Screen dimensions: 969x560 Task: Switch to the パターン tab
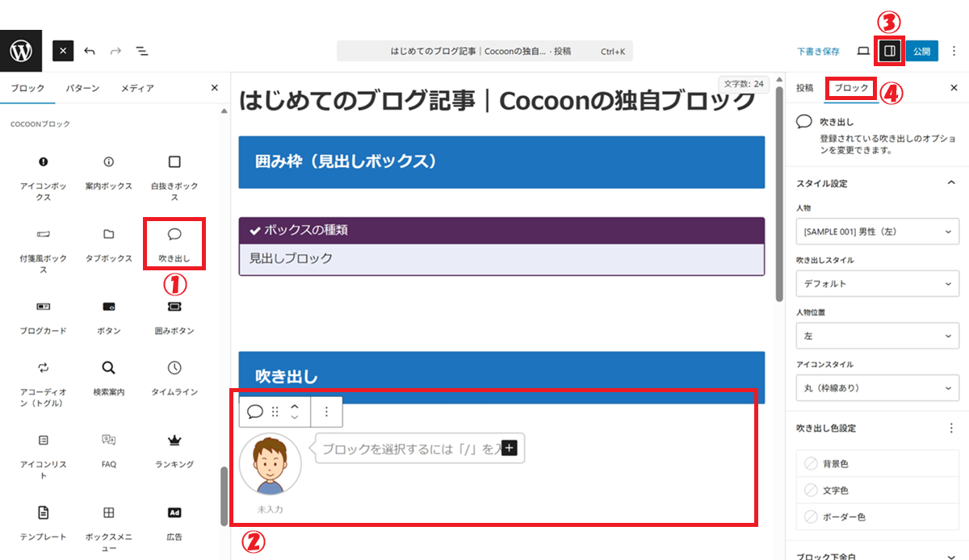[82, 88]
